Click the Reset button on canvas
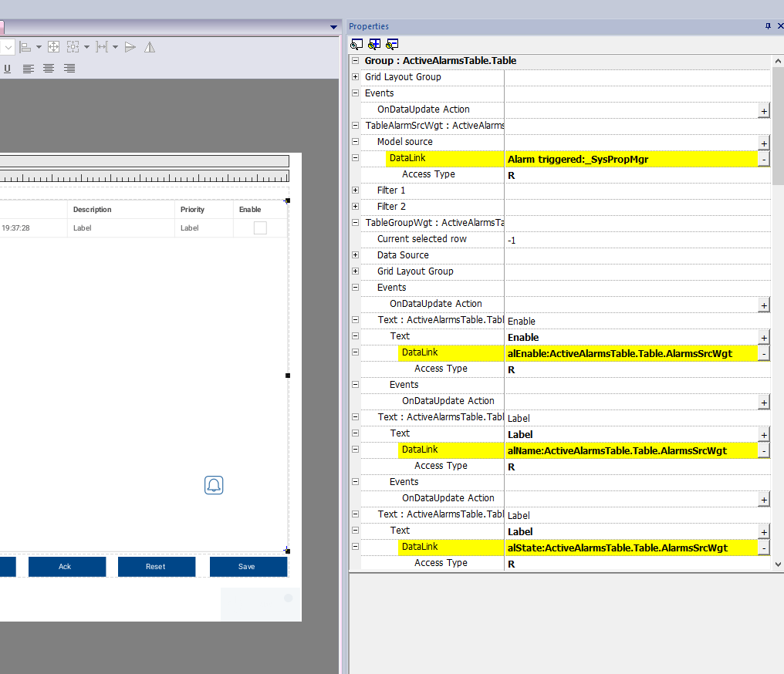The width and height of the screenshot is (784, 674). click(x=157, y=567)
